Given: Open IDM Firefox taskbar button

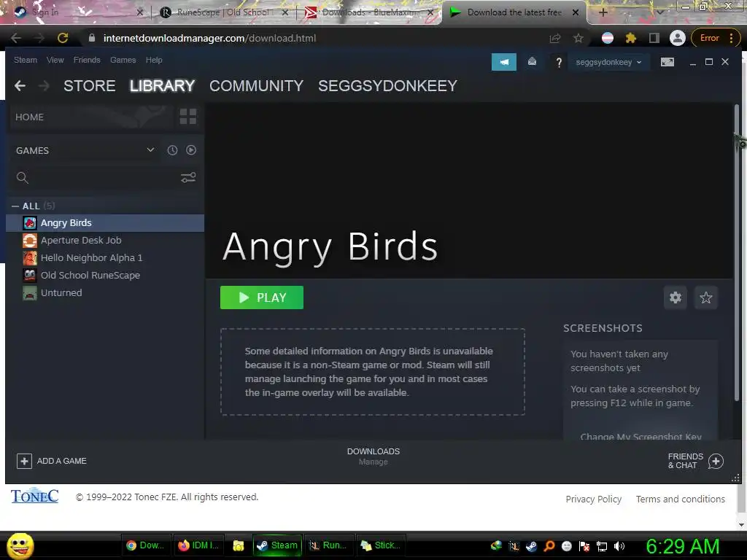Looking at the screenshot, I should tap(198, 545).
